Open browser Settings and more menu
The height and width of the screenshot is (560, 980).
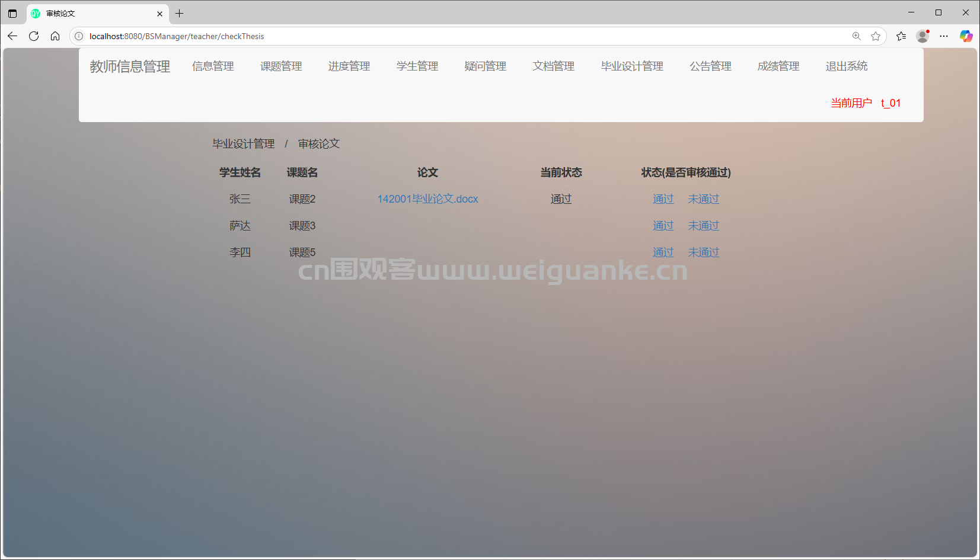click(x=944, y=36)
